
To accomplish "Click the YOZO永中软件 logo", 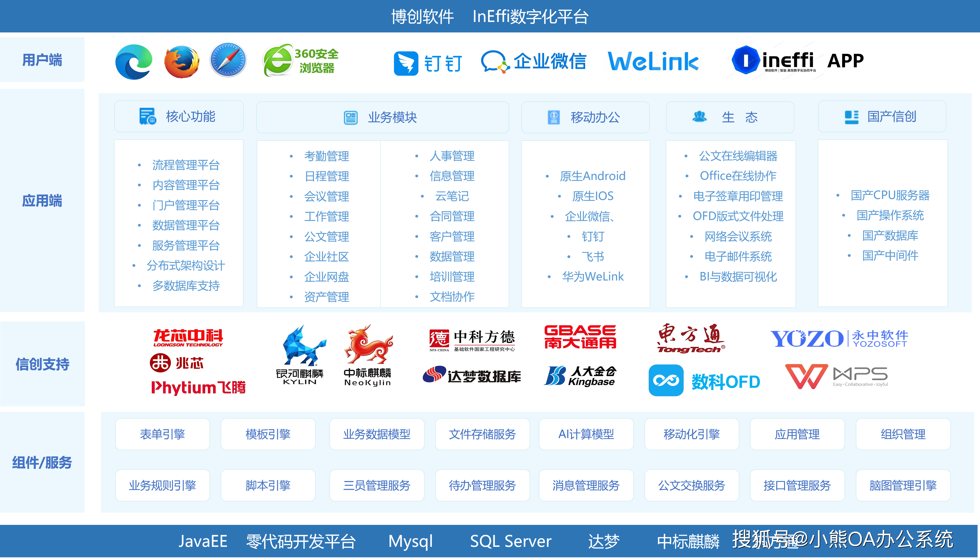I will click(839, 339).
